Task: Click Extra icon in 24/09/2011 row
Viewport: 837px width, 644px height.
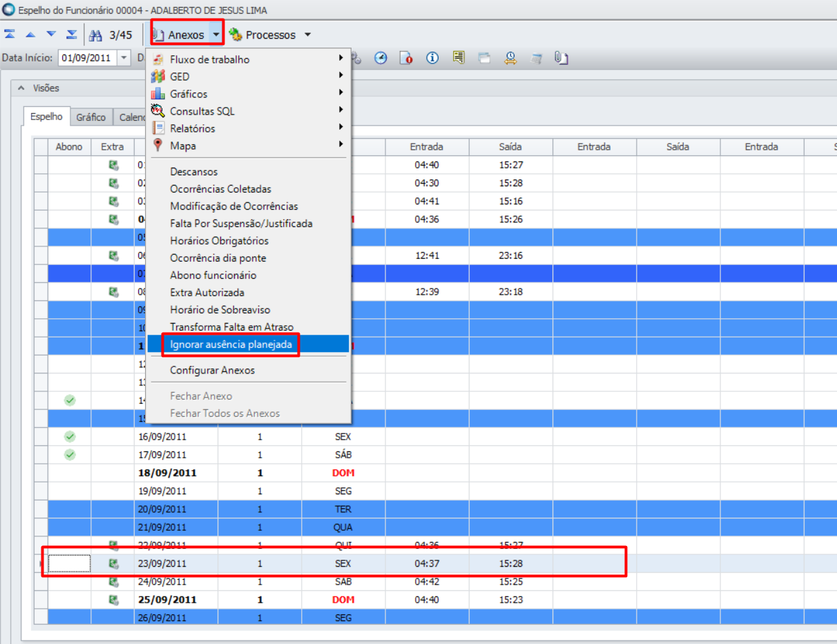Action: 113,581
